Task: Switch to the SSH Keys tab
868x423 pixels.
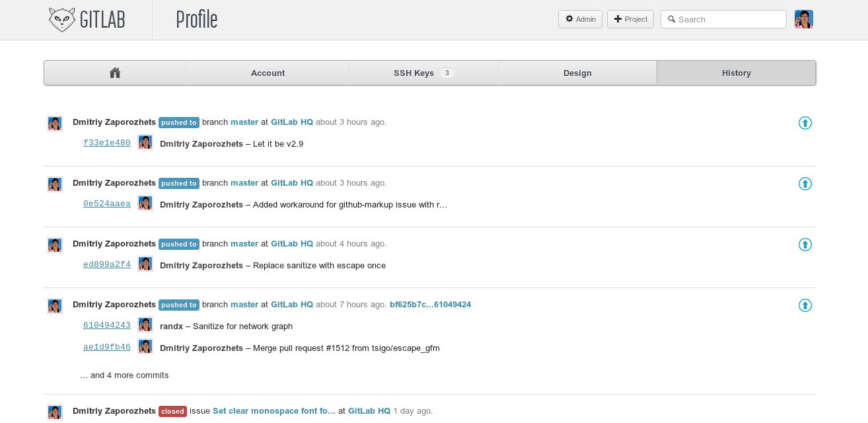Action: tap(423, 73)
